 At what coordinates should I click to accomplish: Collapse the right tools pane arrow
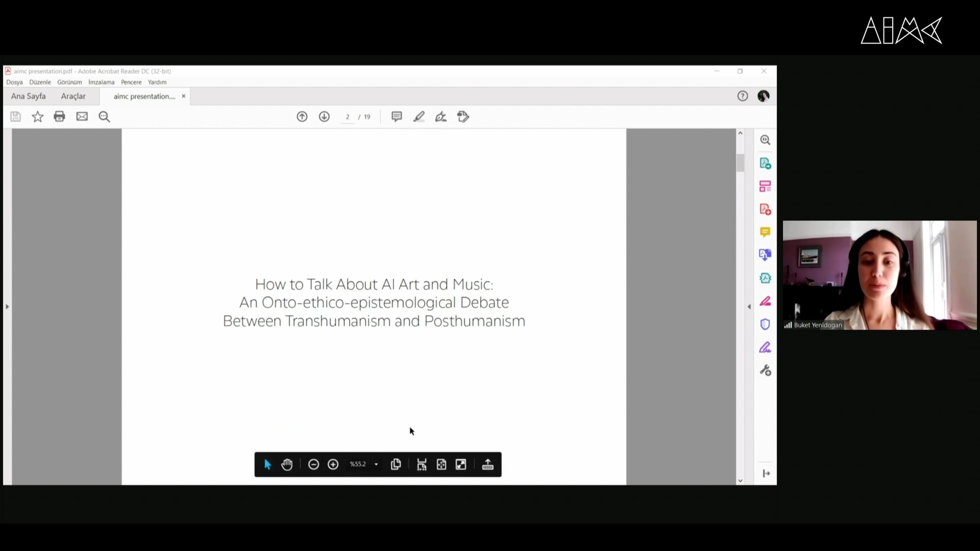[x=749, y=307]
